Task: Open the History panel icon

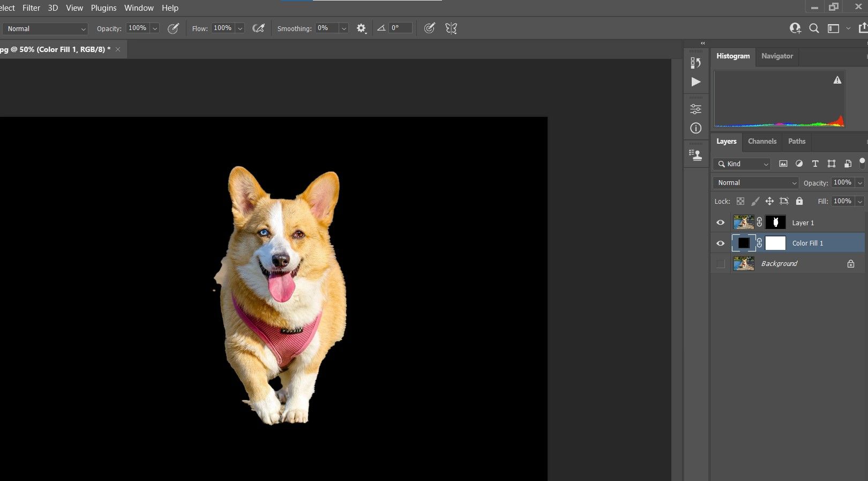Action: pos(695,63)
